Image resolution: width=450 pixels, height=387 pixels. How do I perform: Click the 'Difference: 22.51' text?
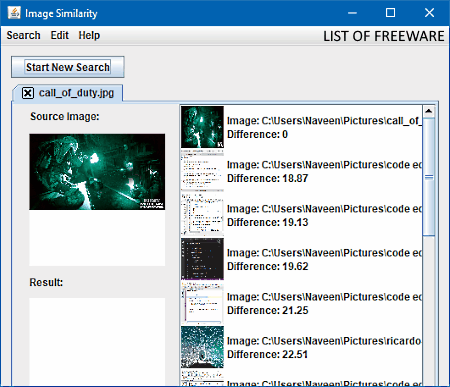coord(267,354)
